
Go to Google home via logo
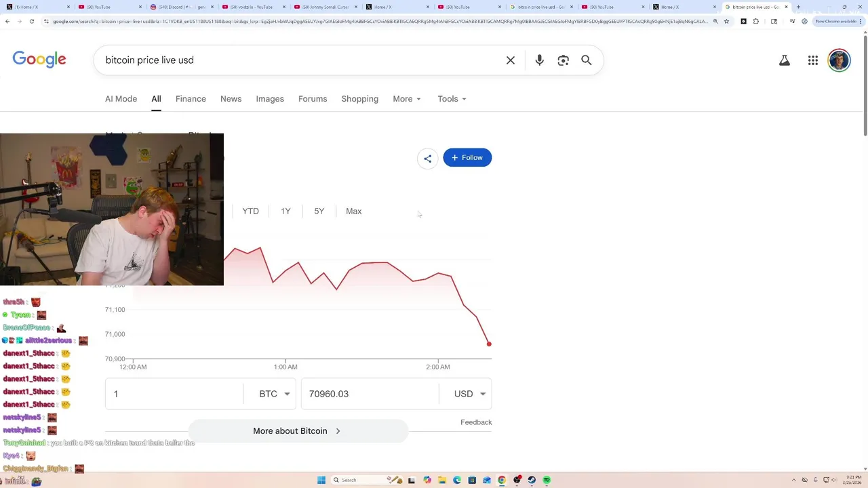(39, 60)
